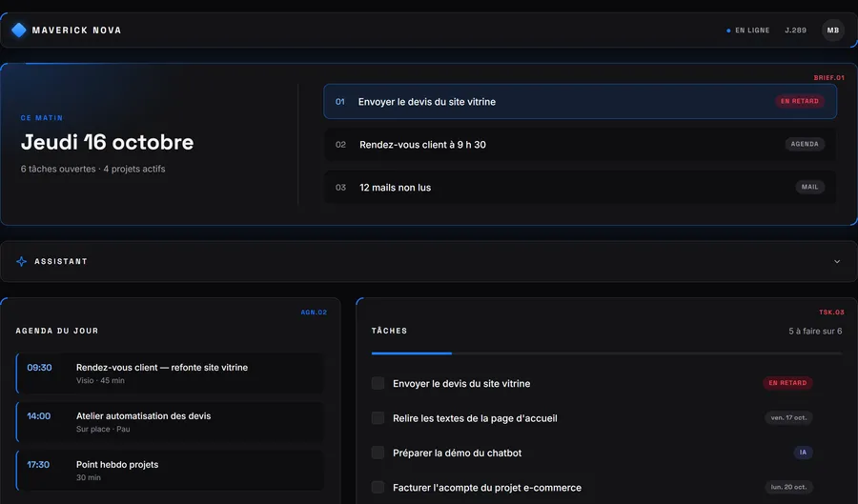Click the 'J.289' day counter
Image resolution: width=858 pixels, height=504 pixels.
(x=796, y=30)
